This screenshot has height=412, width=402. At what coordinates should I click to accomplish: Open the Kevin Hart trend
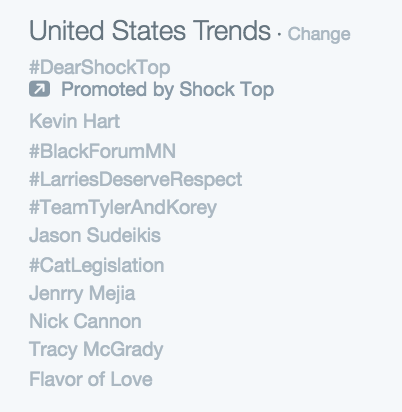tap(74, 121)
